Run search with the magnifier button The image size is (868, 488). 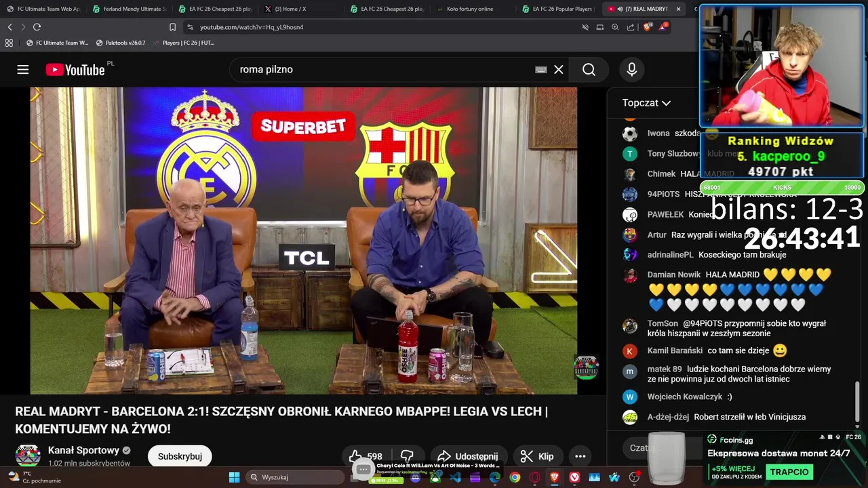point(589,70)
